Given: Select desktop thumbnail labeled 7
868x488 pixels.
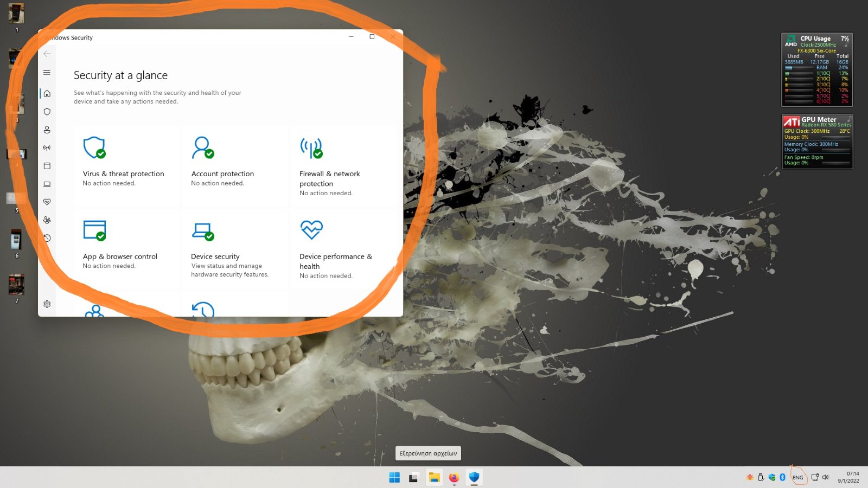Looking at the screenshot, I should [x=16, y=285].
